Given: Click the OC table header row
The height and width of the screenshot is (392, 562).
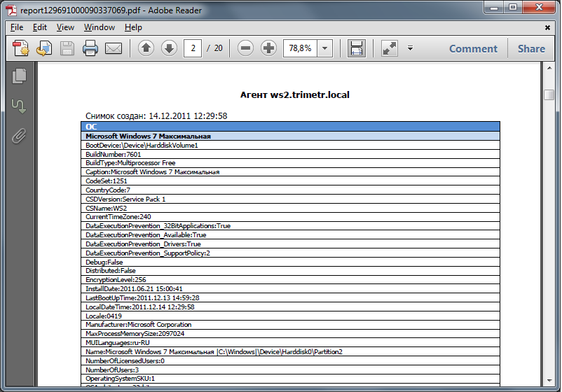Looking at the screenshot, I should coord(290,127).
